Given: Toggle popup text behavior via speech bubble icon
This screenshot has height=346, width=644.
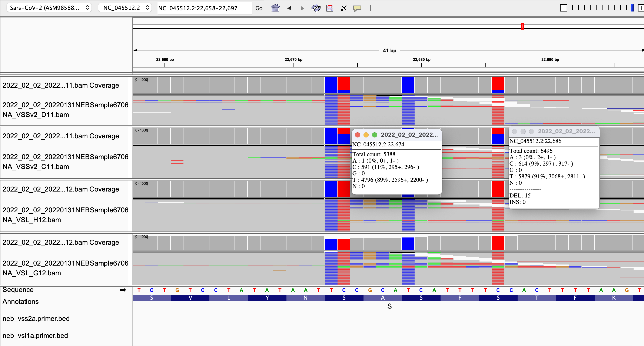Looking at the screenshot, I should click(x=357, y=8).
